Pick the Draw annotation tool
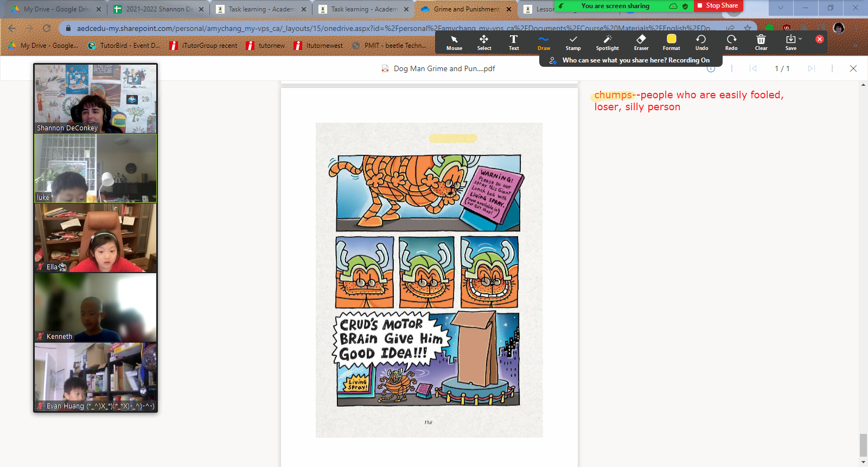The height and width of the screenshot is (467, 868). click(544, 42)
